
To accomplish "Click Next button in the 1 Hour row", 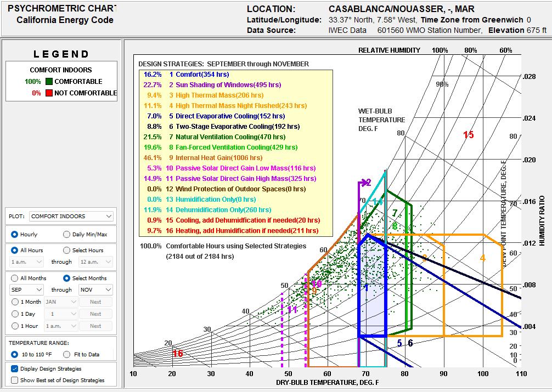I will pos(95,326).
